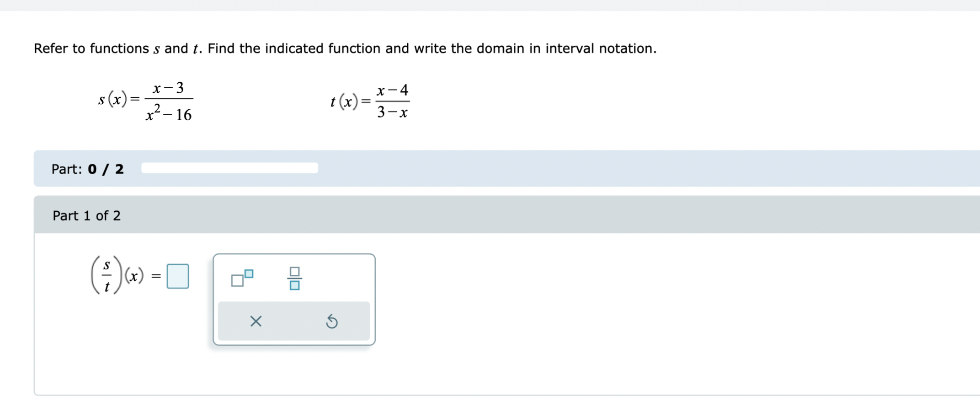Restore previous entry via circular arrow icon
980x396 pixels.
[332, 322]
